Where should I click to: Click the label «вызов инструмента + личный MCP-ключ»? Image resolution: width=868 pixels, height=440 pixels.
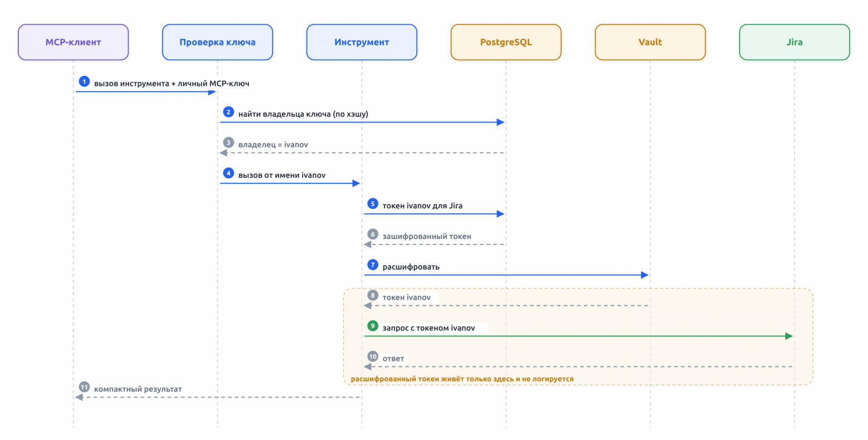tap(171, 84)
